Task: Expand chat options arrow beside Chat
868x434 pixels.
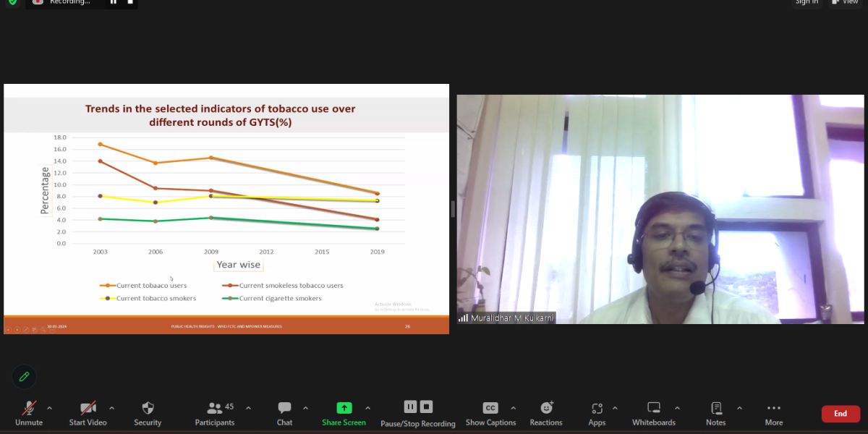Action: [305, 408]
